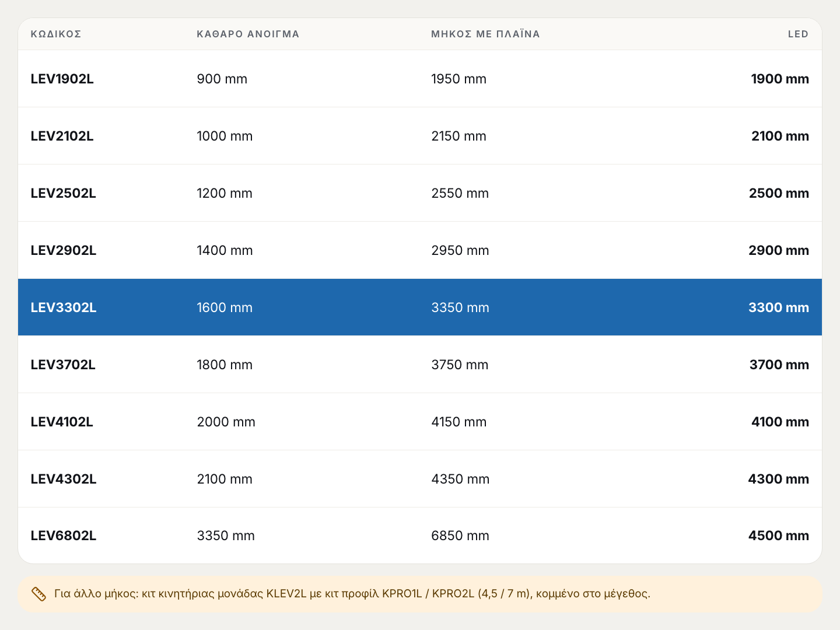Click the 1900 mm LED value

tap(780, 79)
